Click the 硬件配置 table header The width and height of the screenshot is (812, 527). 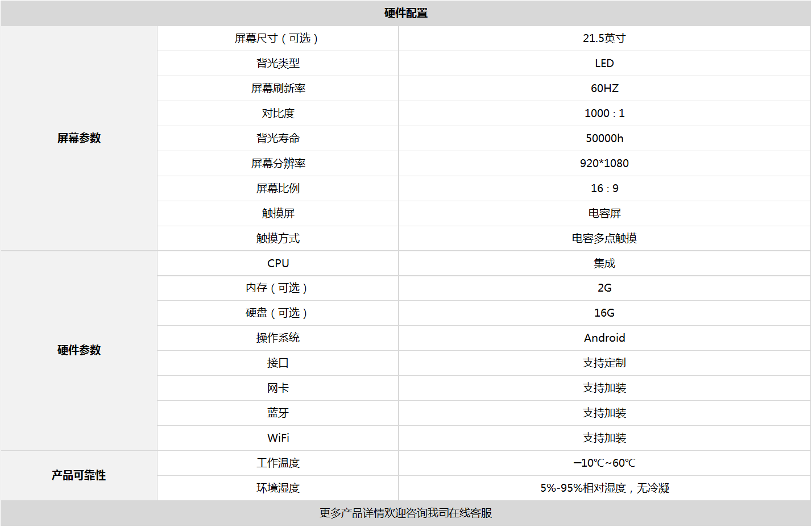[405, 13]
